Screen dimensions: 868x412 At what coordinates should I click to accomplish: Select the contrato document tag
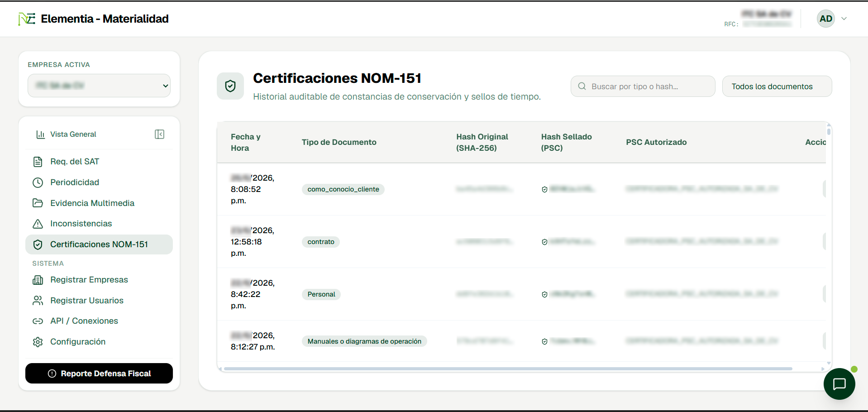coord(321,242)
